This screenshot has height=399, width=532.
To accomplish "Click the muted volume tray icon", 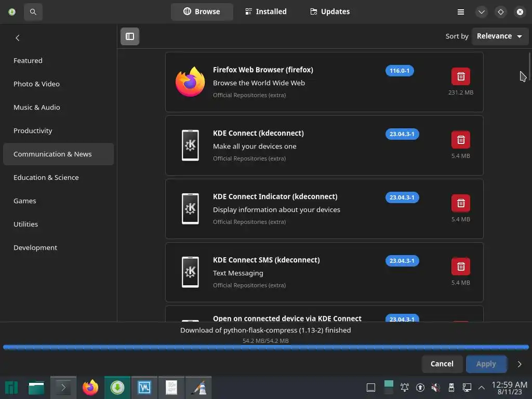I will pyautogui.click(x=436, y=388).
